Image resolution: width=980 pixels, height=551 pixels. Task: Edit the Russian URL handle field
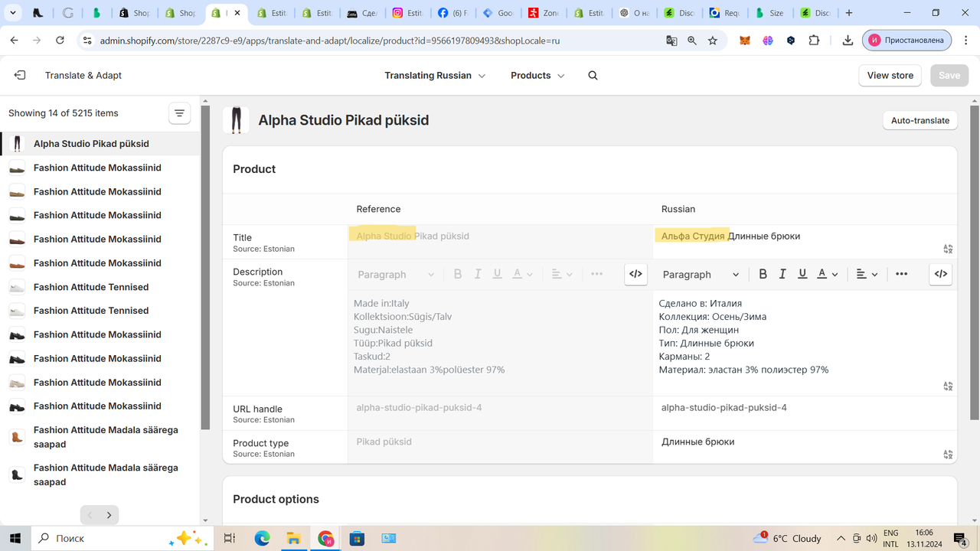[805, 413]
